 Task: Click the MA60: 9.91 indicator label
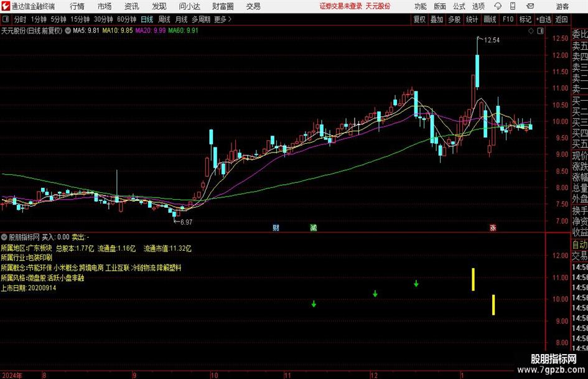pos(183,30)
